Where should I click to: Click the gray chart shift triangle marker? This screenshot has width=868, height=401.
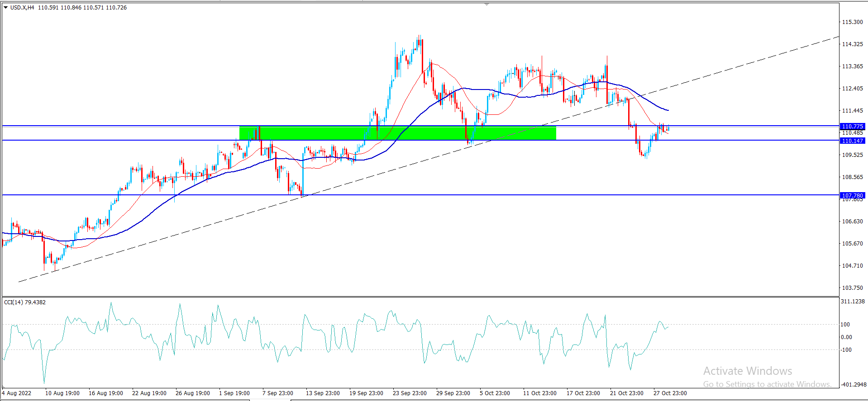[x=486, y=4]
